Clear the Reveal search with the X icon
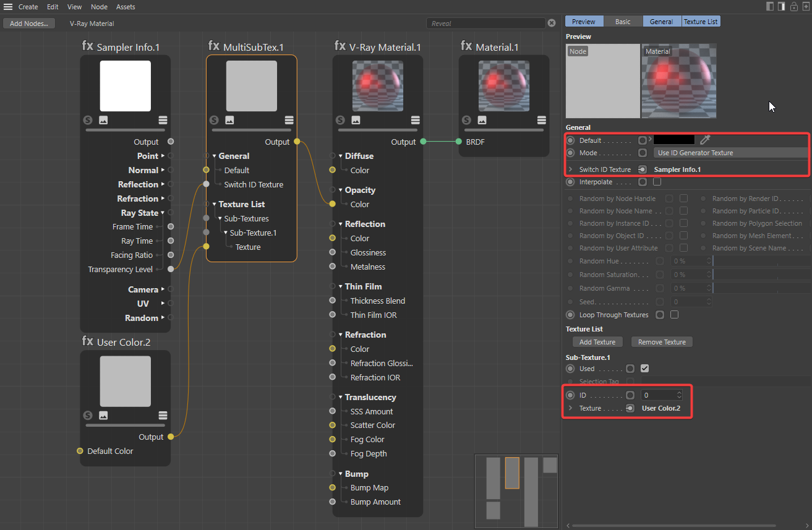812x530 pixels. pyautogui.click(x=552, y=24)
